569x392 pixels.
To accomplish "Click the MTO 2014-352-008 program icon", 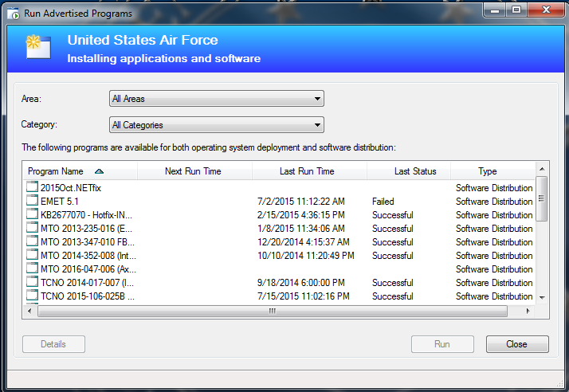I will pyautogui.click(x=32, y=256).
